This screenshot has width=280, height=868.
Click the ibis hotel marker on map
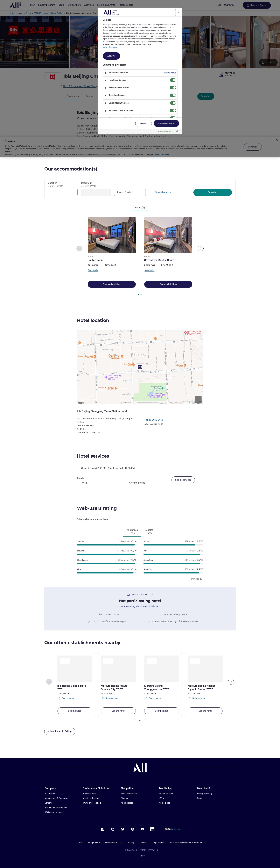[x=140, y=367]
